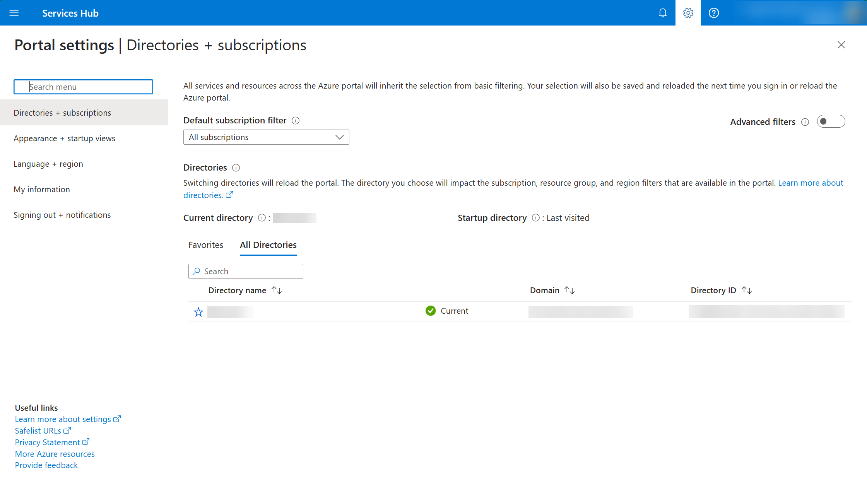
Task: Click info icon beside Startup directory
Action: click(x=535, y=218)
